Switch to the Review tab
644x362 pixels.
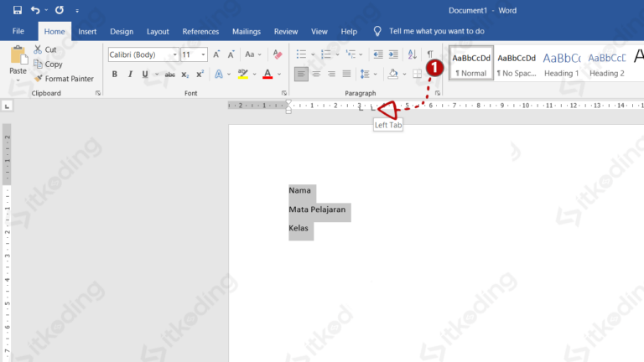[x=286, y=32]
